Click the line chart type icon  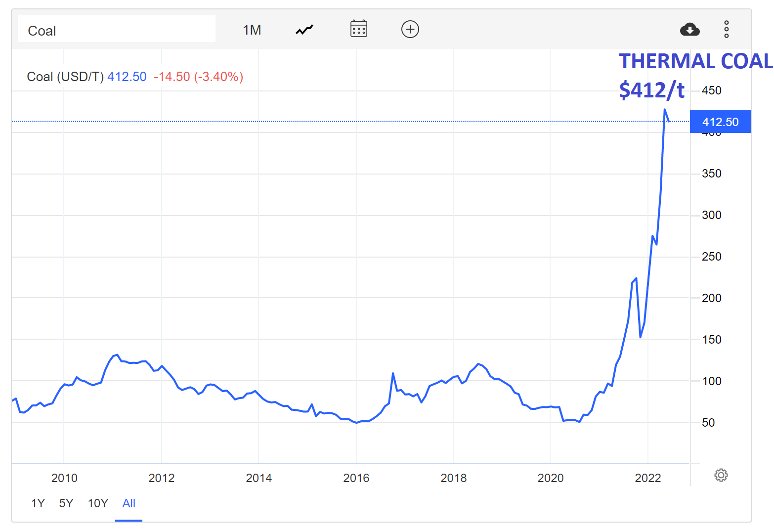click(304, 30)
